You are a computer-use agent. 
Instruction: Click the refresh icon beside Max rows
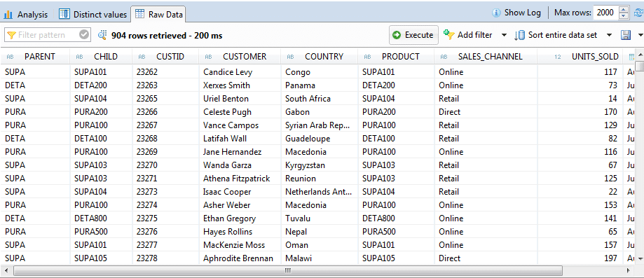coord(638,13)
